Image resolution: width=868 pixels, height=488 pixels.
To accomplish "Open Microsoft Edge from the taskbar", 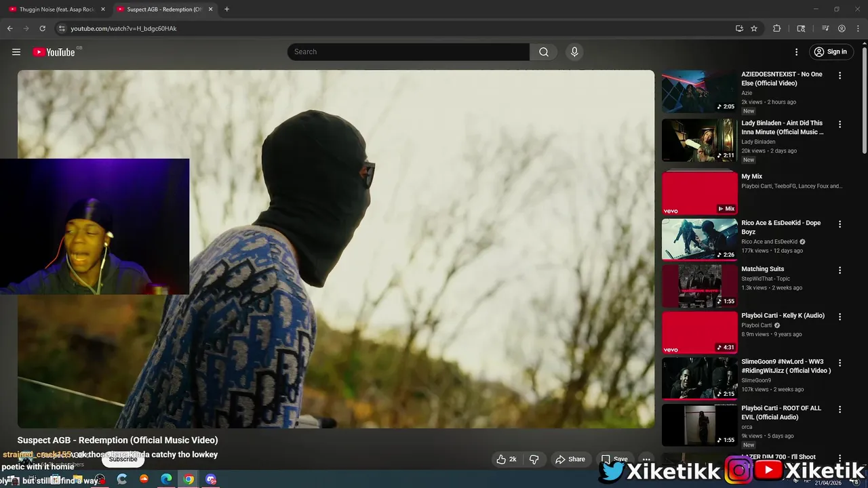I will 166,479.
